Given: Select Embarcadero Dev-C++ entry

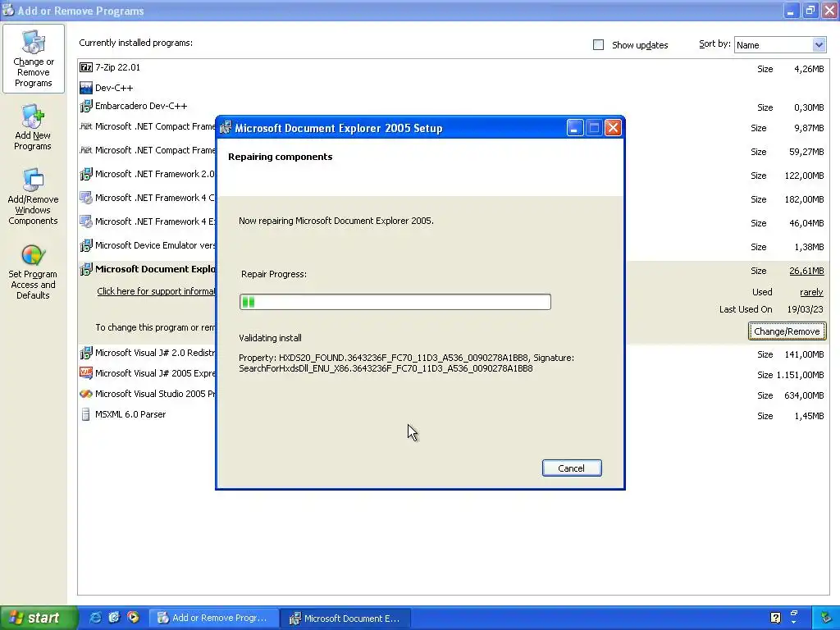Looking at the screenshot, I should (x=453, y=106).
